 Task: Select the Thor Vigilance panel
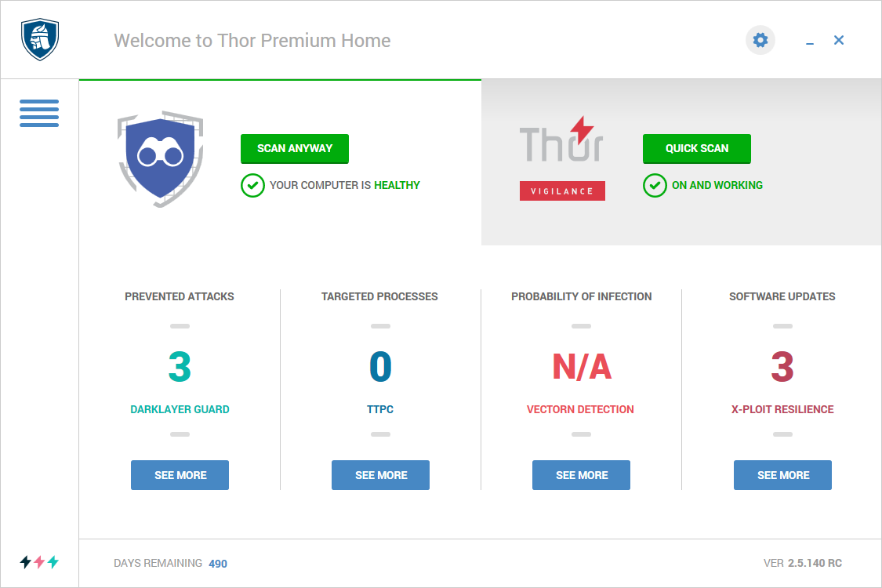click(x=681, y=162)
